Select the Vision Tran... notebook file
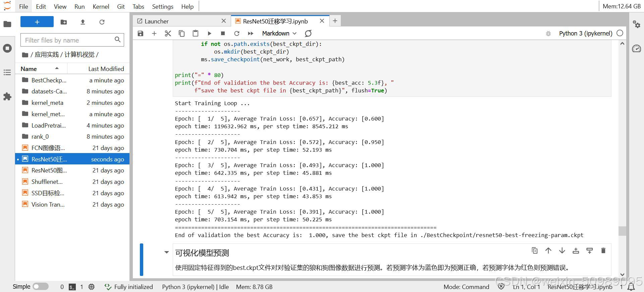Screen dimensions: 644x292 point(72,205)
